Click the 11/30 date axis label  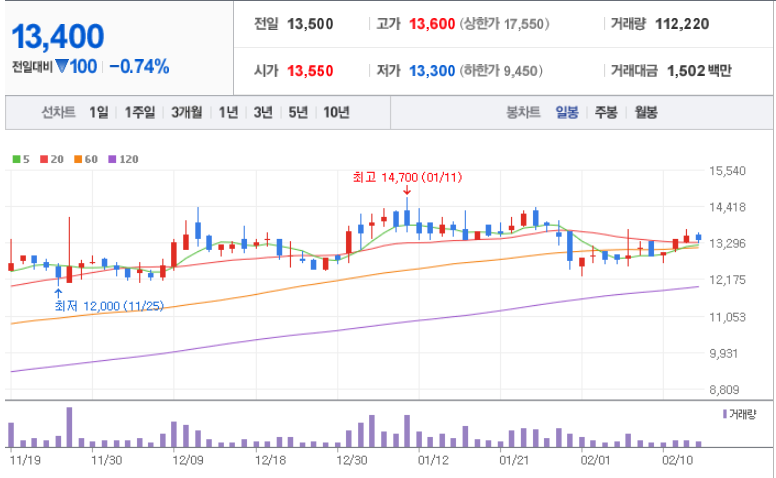pos(106,460)
